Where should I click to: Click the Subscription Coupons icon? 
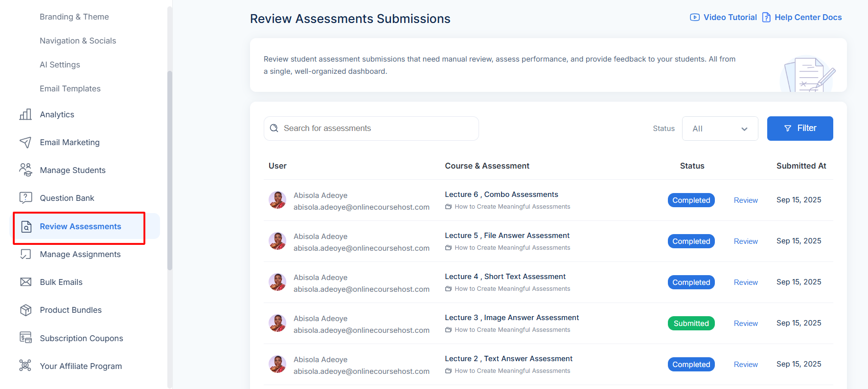point(25,338)
